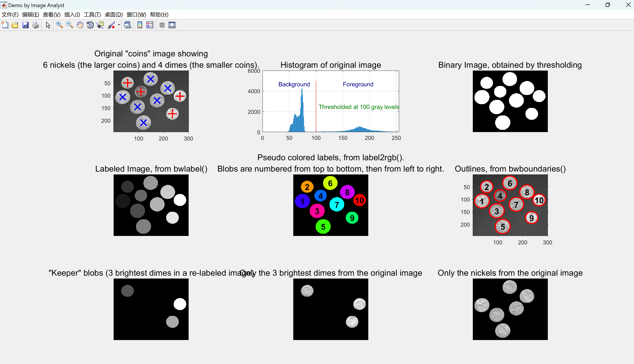Click the New Figure icon
Viewport: 634px width, 364px height.
coord(5,25)
